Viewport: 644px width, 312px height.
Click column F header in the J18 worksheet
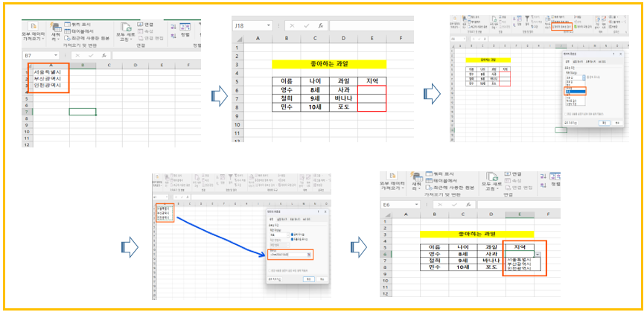401,39
